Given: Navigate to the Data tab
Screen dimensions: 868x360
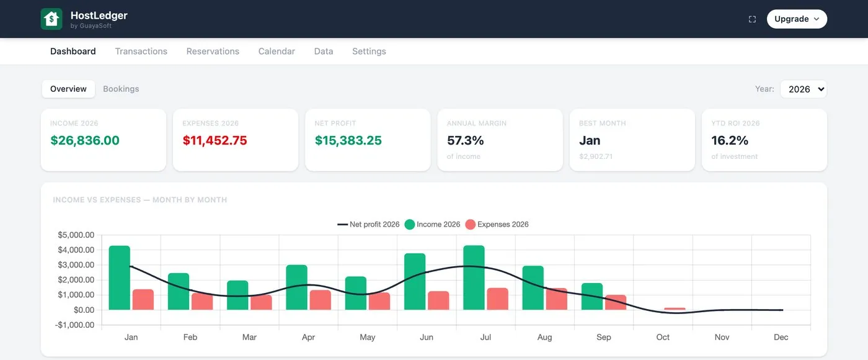Looking at the screenshot, I should point(324,52).
